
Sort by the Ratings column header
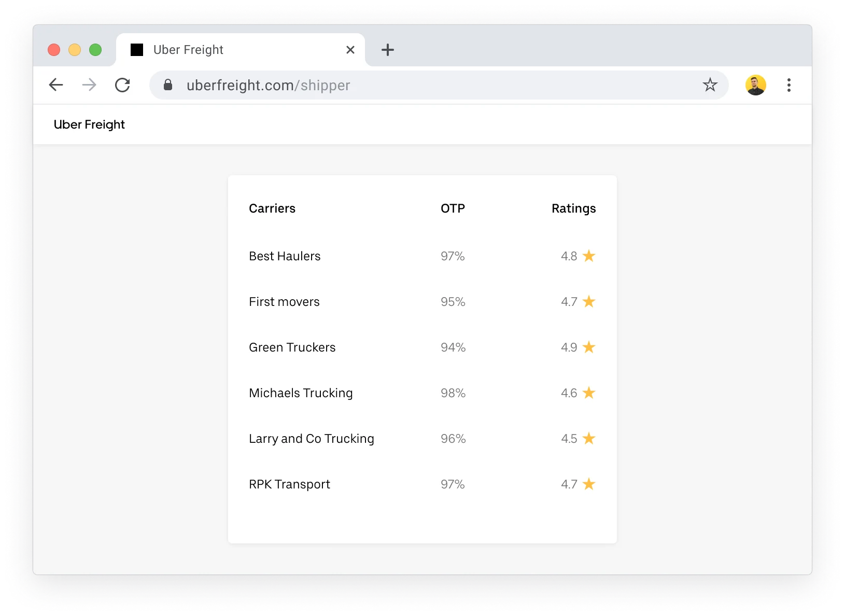tap(573, 208)
